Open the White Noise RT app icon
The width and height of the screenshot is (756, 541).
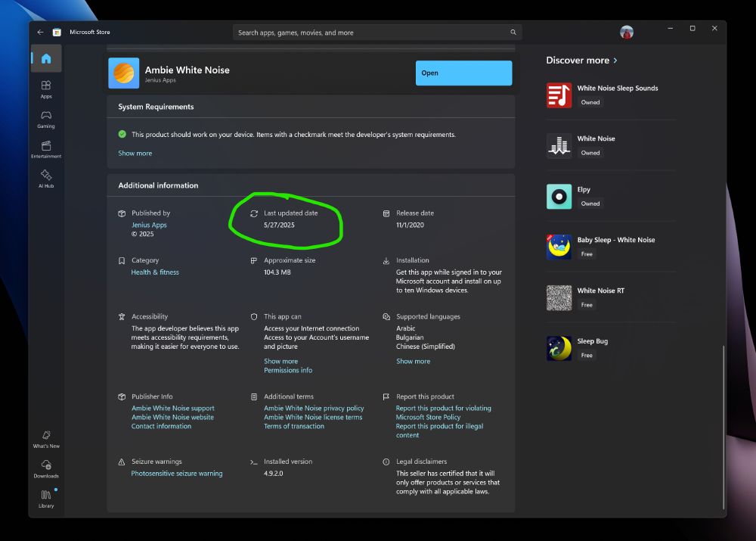click(x=559, y=298)
